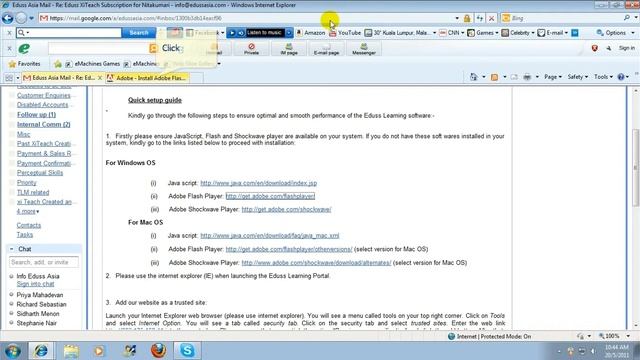The height and width of the screenshot is (360, 640).
Task: Open the Games toolbar dropdown
Action: (497, 33)
